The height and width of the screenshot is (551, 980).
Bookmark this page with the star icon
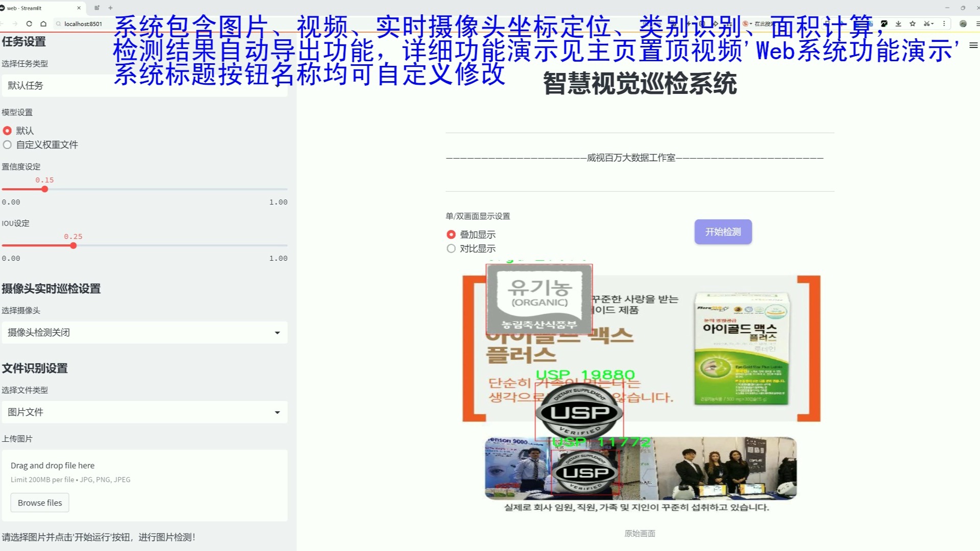(913, 23)
